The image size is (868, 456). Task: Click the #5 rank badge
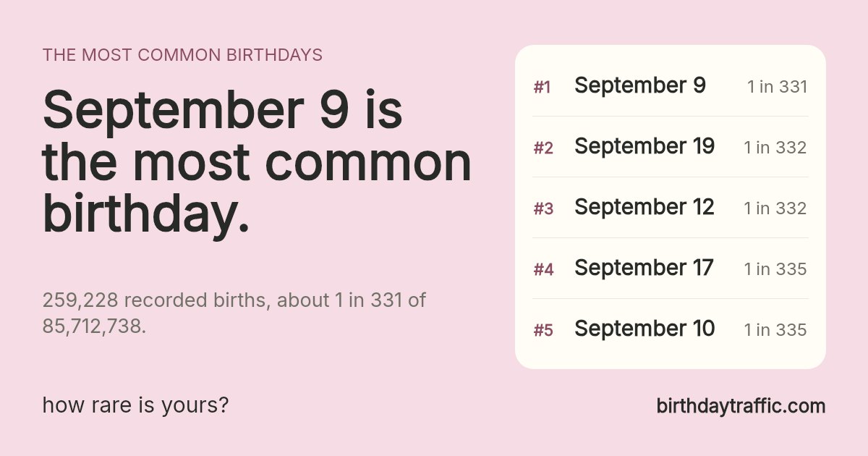point(543,331)
